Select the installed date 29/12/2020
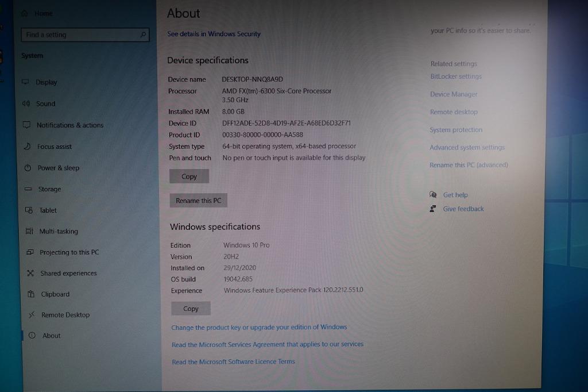This screenshot has width=588, height=392. (x=240, y=268)
